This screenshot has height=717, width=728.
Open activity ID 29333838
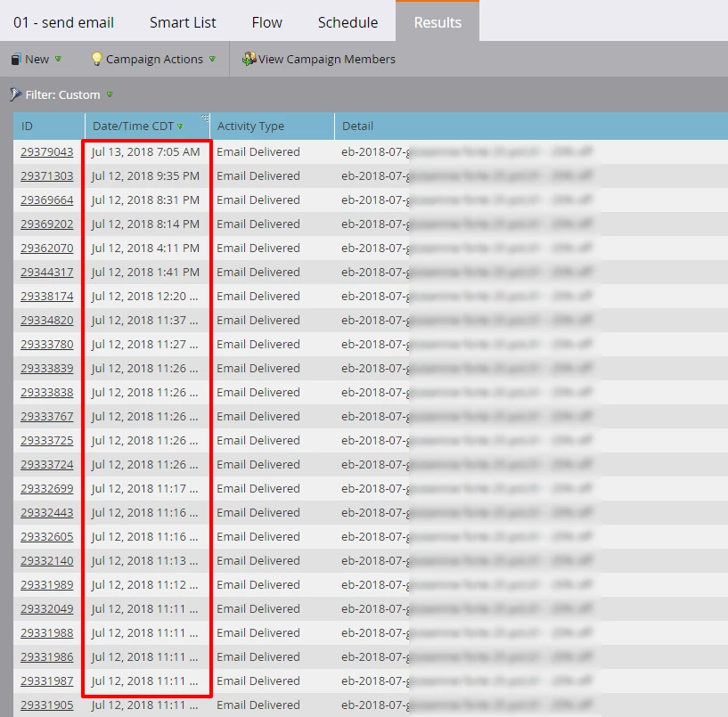click(47, 393)
